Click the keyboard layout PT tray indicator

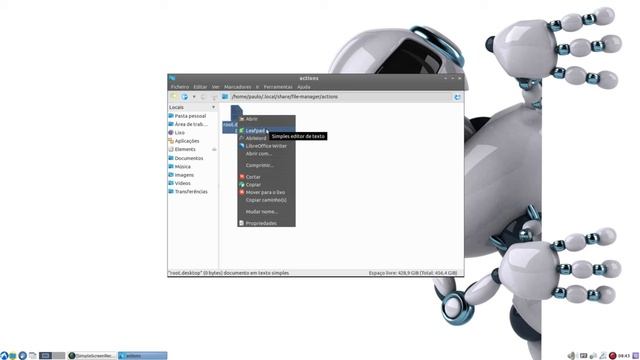click(584, 356)
